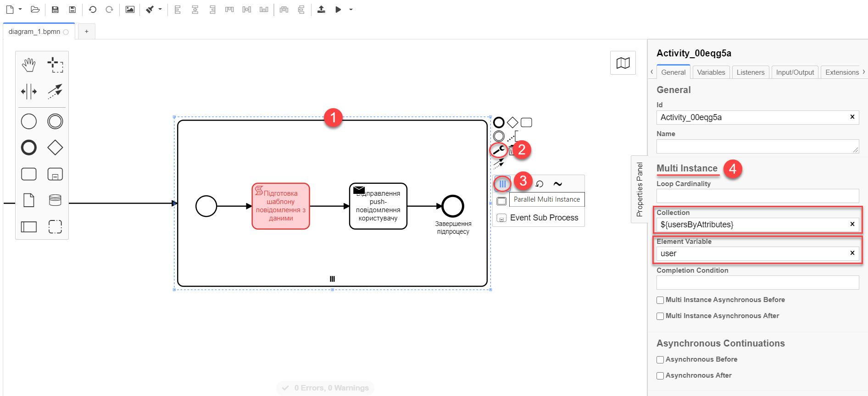Toggle the minimap icon
This screenshot has height=396, width=868.
(623, 63)
